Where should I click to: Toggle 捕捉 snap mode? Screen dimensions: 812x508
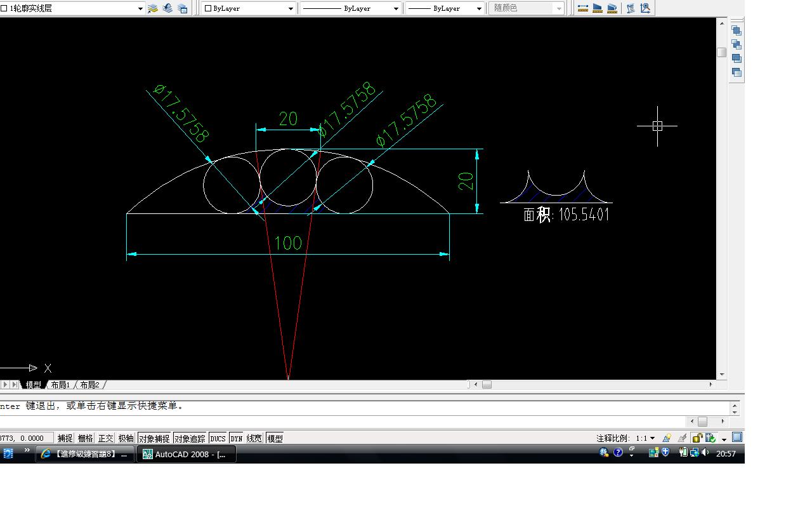click(65, 438)
